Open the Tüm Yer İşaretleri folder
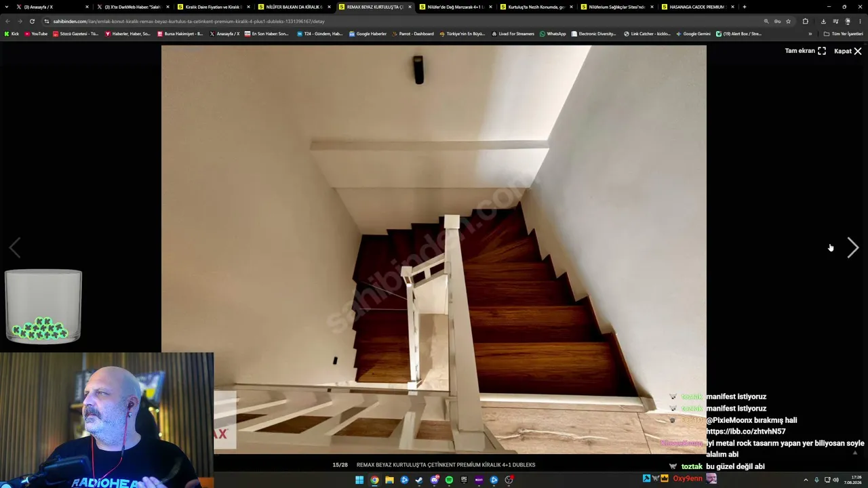The image size is (868, 488). pos(843,33)
